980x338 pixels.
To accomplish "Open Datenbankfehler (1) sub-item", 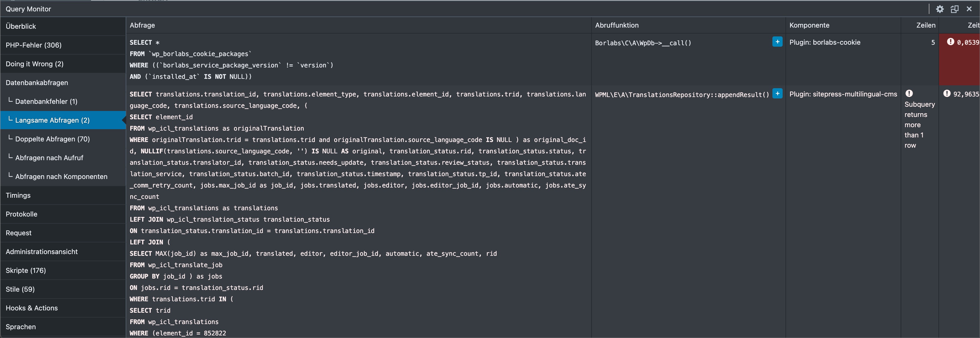I will 46,101.
